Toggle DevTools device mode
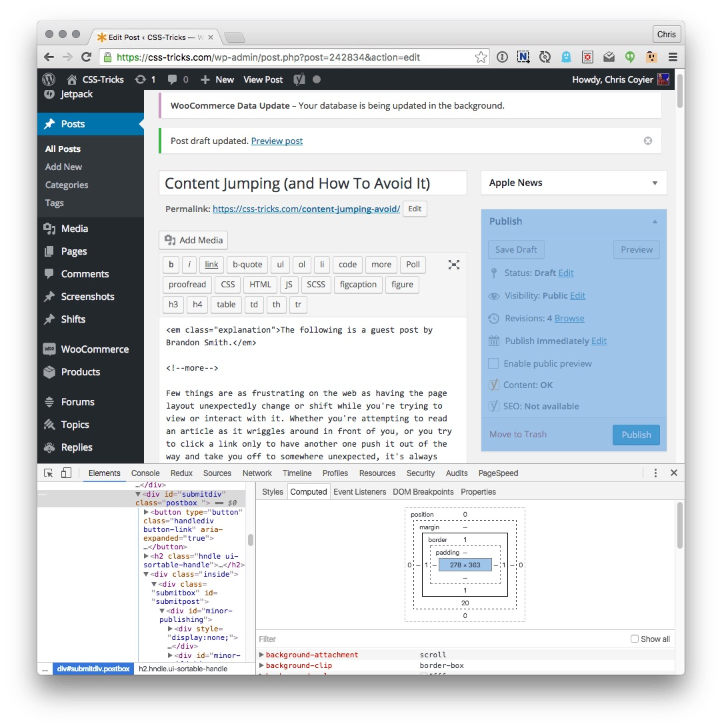This screenshot has width=722, height=728. pyautogui.click(x=67, y=473)
